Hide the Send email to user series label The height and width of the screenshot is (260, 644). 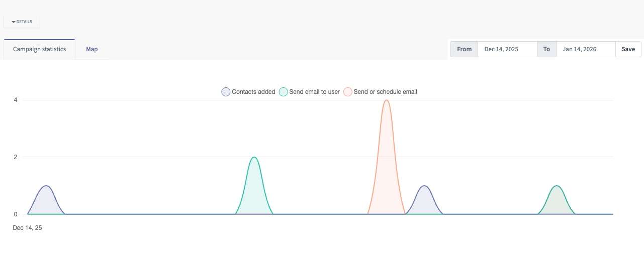(x=315, y=92)
